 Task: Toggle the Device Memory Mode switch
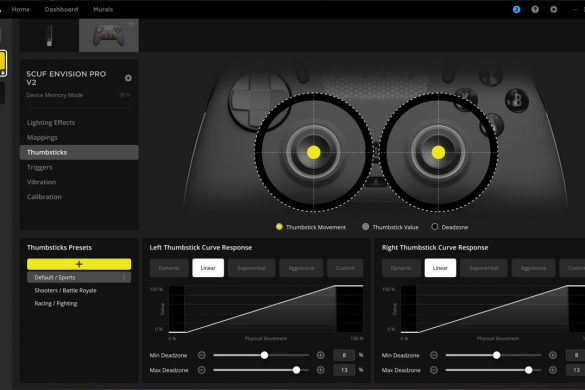point(125,95)
